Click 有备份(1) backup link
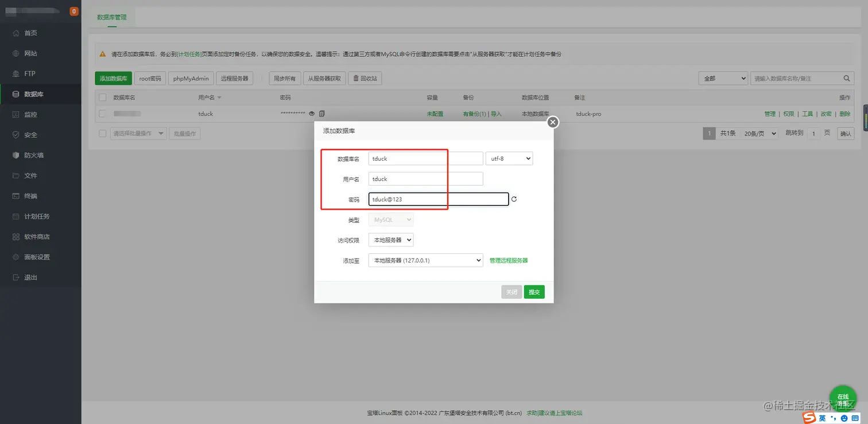The image size is (868, 424). 474,114
